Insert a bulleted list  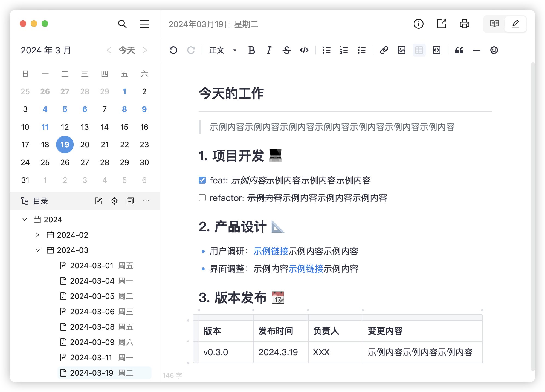click(326, 50)
